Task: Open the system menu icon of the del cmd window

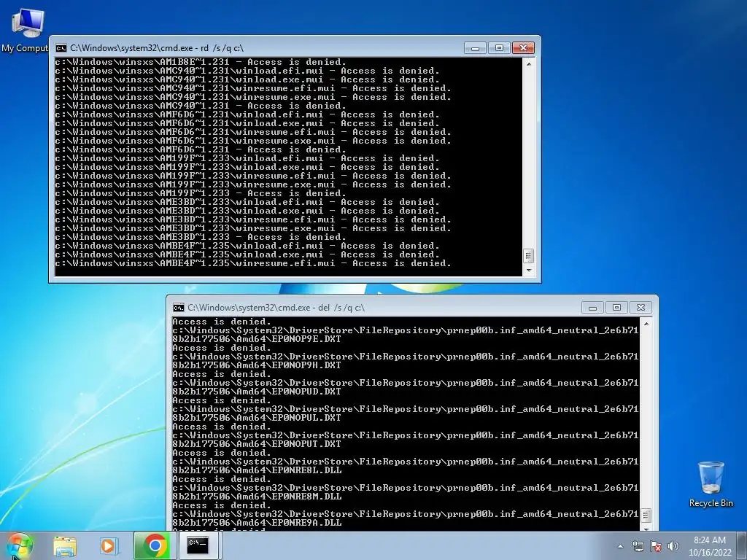Action: point(179,308)
